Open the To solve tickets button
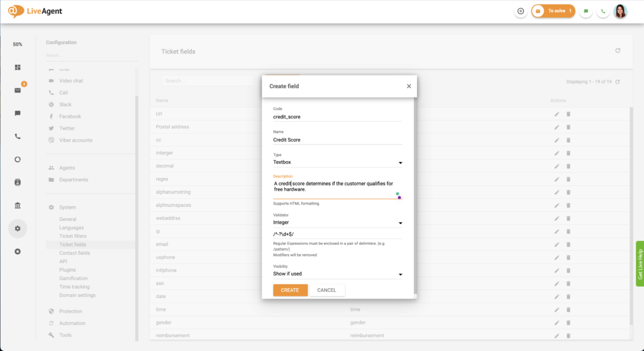Viewport: 644px width, 351px height. [x=553, y=11]
